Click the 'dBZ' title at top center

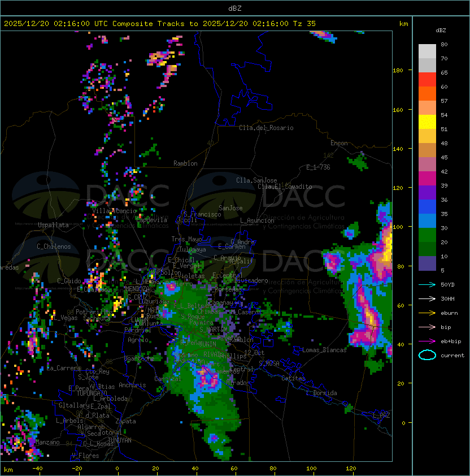[x=235, y=8]
